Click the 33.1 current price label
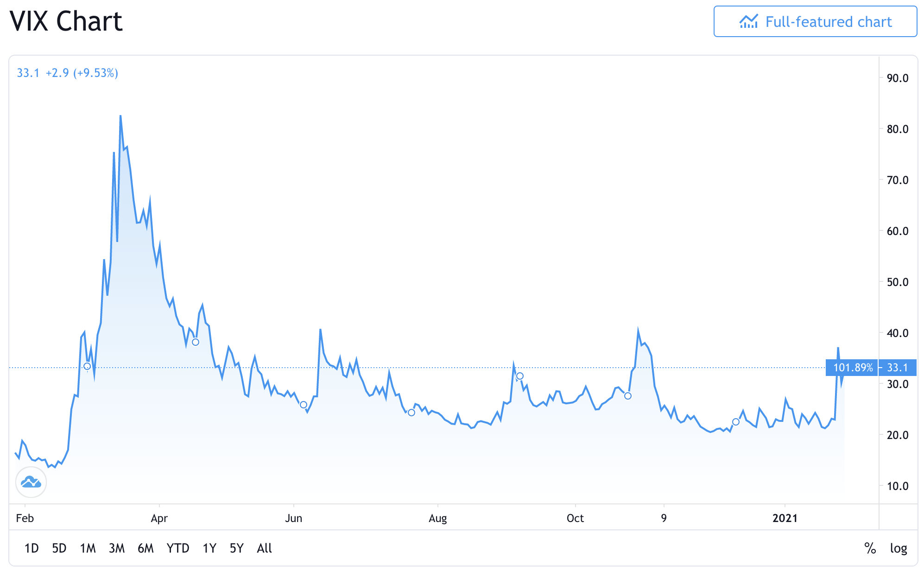The image size is (924, 573). 898,368
